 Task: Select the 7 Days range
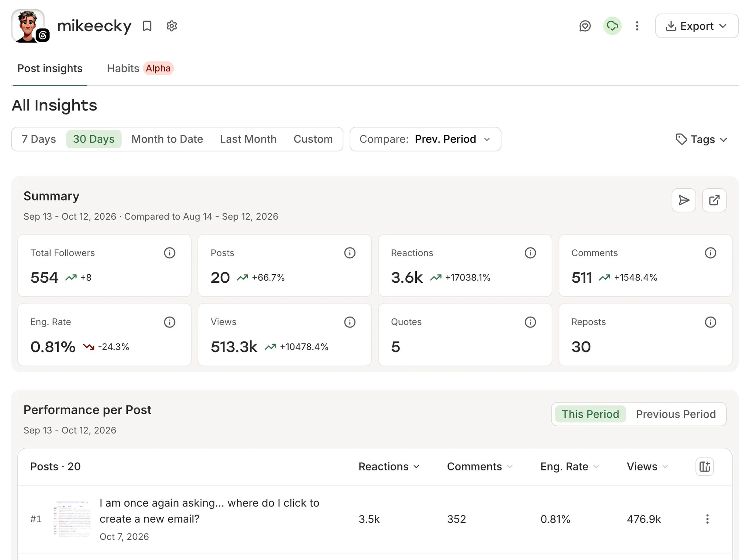(x=39, y=139)
